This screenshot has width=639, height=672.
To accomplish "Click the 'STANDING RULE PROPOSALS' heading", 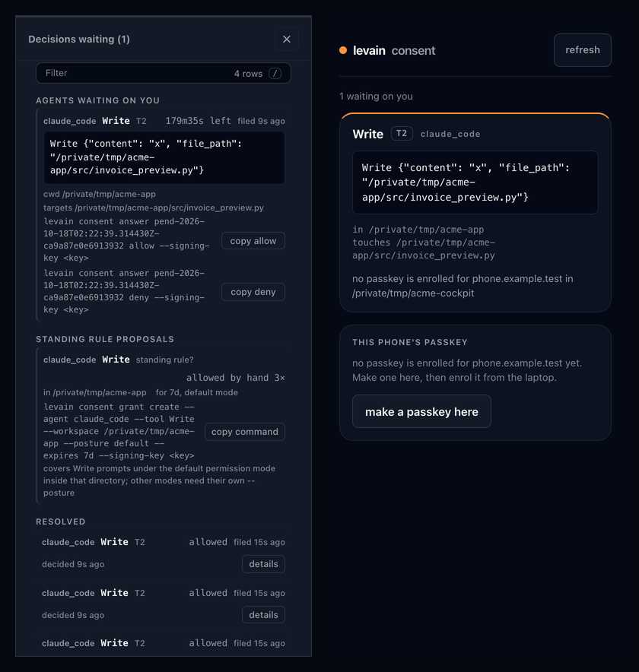I will [x=105, y=339].
